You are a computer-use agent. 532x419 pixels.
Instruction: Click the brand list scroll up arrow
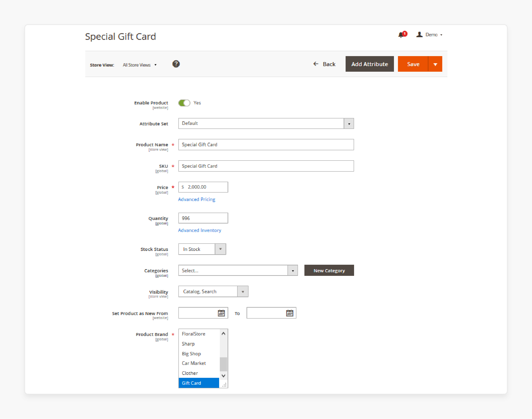223,334
